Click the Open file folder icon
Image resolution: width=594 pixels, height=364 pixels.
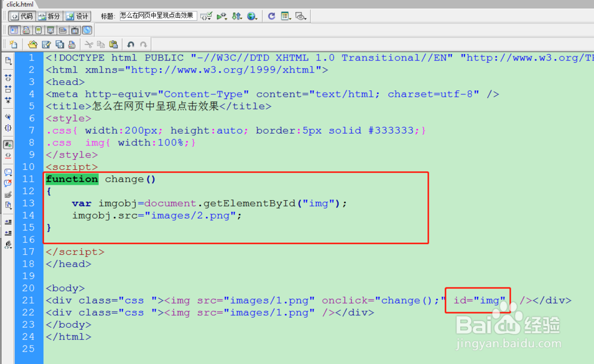[x=33, y=45]
